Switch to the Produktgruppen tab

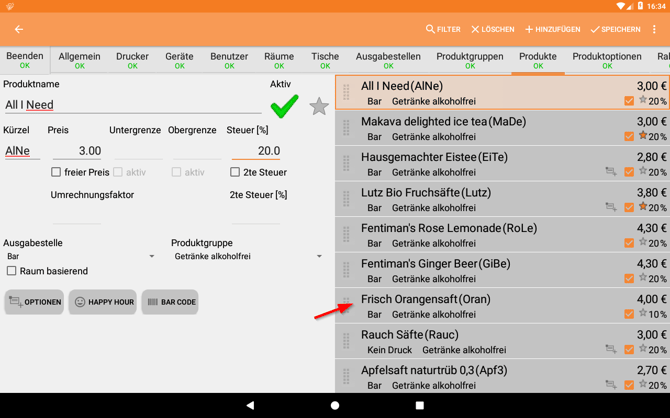pyautogui.click(x=469, y=60)
